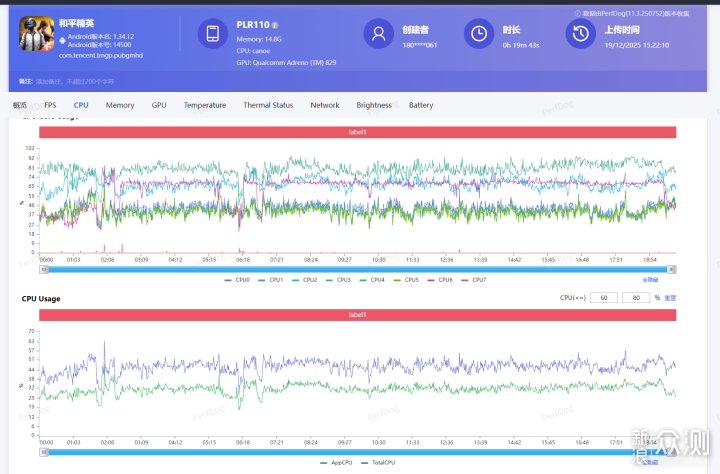The height and width of the screenshot is (474, 720).
Task: Click the reset link beside CPU threshold
Action: [x=671, y=298]
